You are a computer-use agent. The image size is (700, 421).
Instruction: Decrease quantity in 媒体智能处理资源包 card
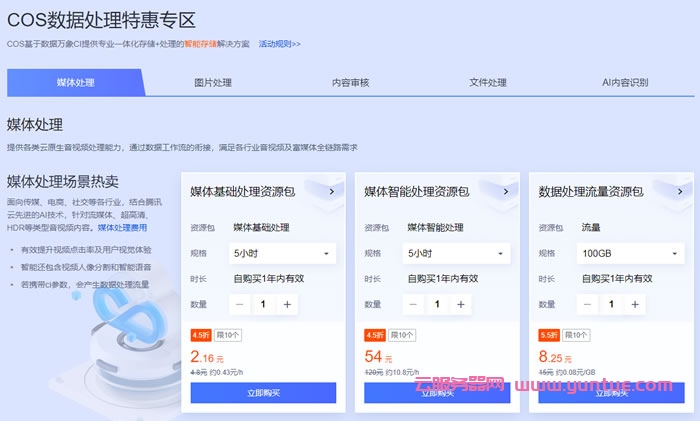(x=413, y=304)
